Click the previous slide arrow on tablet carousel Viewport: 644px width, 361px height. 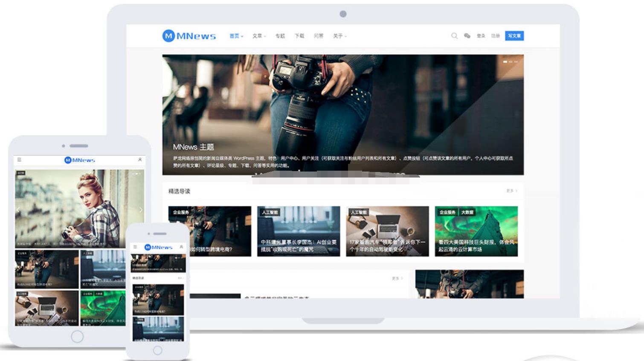tap(18, 210)
